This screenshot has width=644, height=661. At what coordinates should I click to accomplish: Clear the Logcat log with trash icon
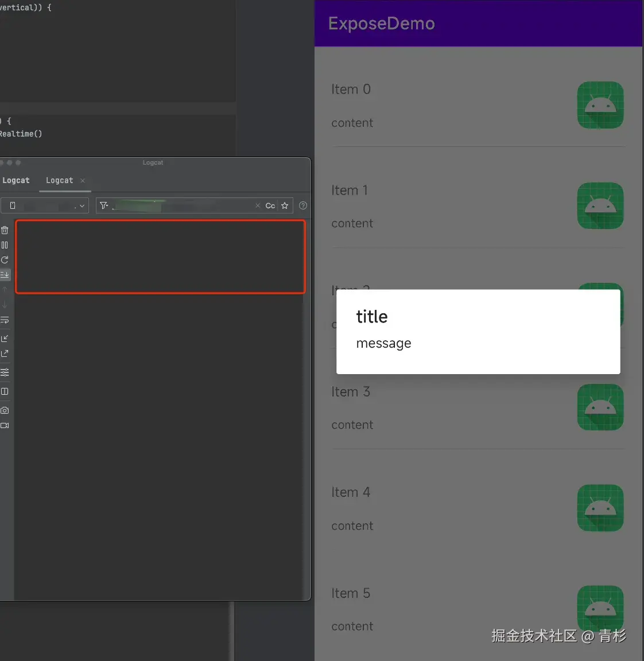5,230
